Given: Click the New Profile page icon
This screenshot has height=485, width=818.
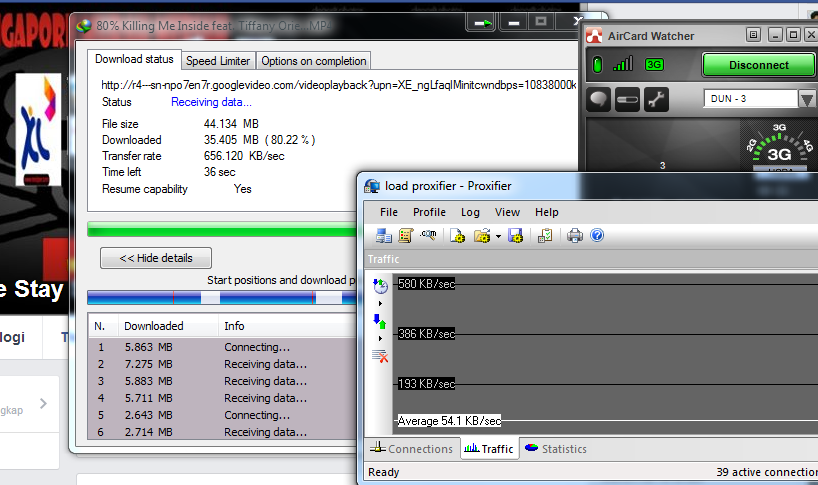Looking at the screenshot, I should tap(458, 236).
